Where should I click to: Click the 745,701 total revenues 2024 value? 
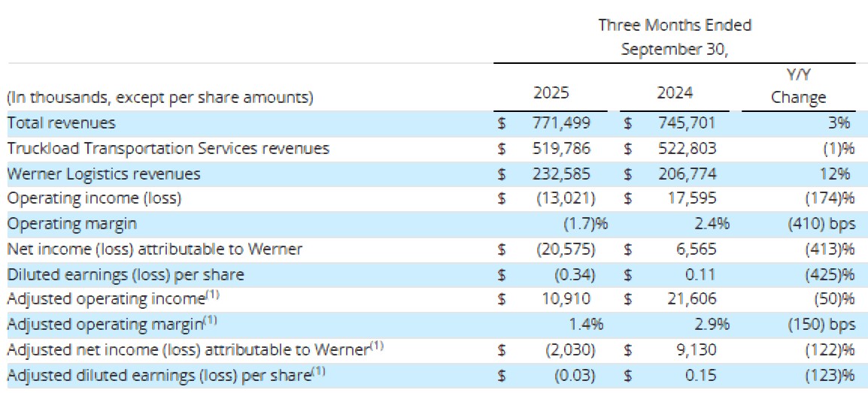click(687, 122)
